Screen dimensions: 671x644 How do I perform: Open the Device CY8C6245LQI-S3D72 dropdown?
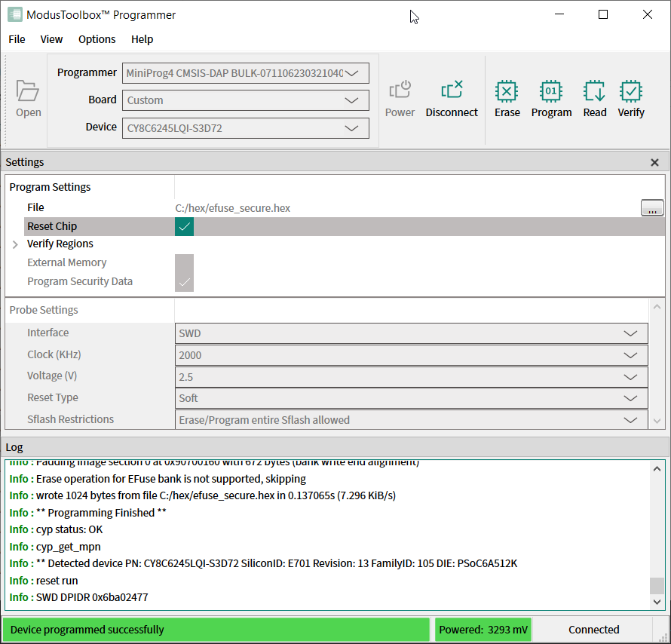coord(246,128)
